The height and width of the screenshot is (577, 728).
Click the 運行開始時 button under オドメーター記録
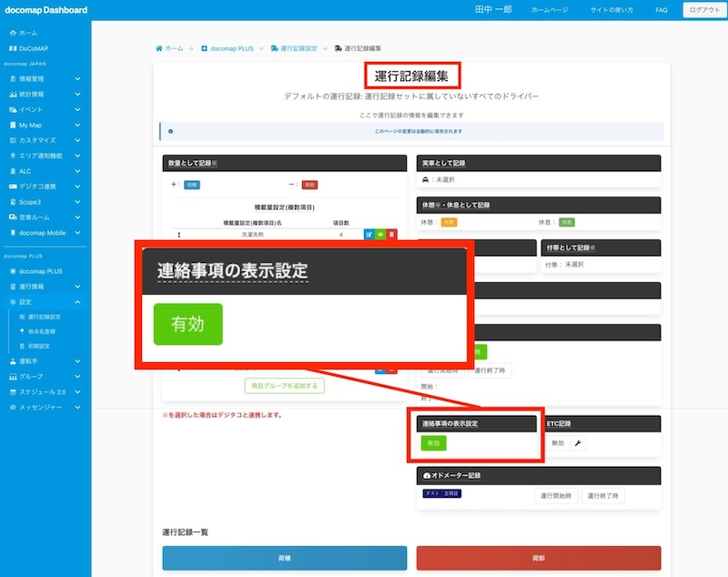click(x=555, y=496)
